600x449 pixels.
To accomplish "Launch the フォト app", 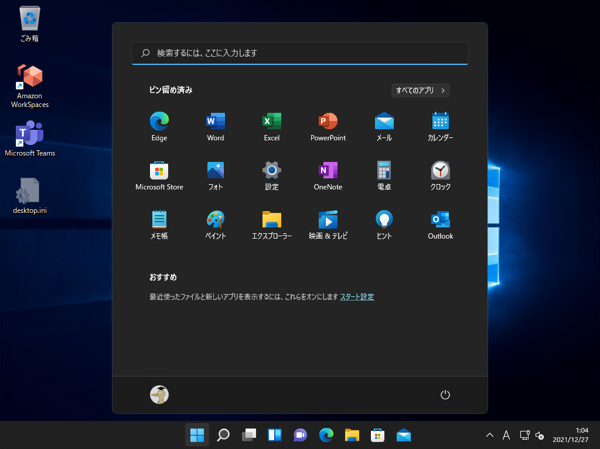I will coord(215,176).
